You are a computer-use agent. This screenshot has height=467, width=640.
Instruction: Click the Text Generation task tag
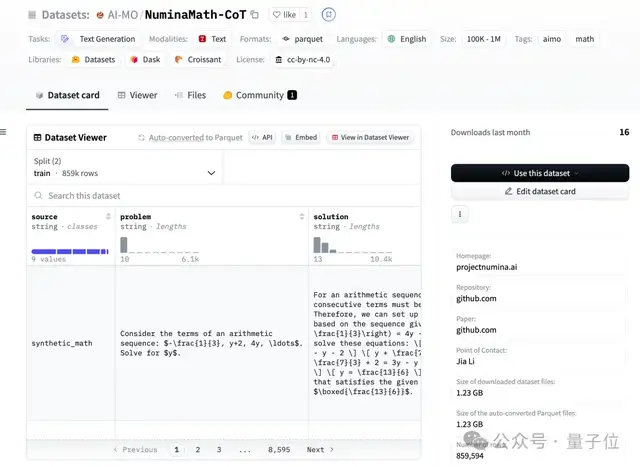point(98,39)
